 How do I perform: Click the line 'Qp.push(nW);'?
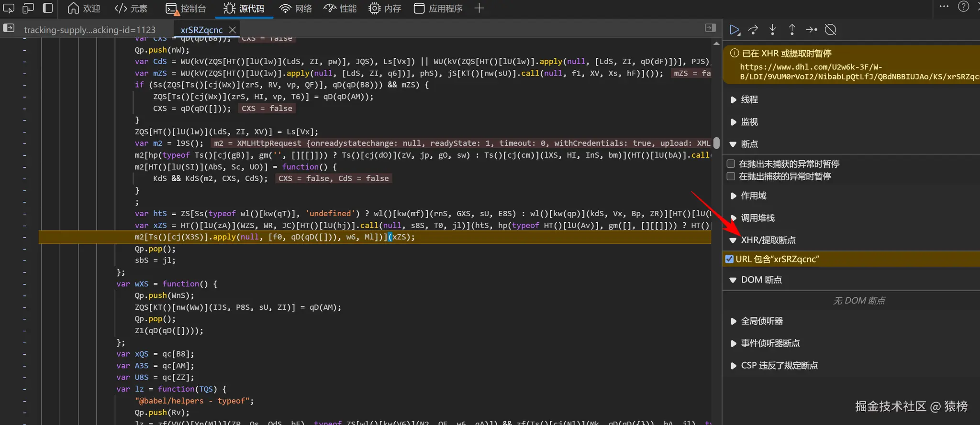pyautogui.click(x=162, y=50)
